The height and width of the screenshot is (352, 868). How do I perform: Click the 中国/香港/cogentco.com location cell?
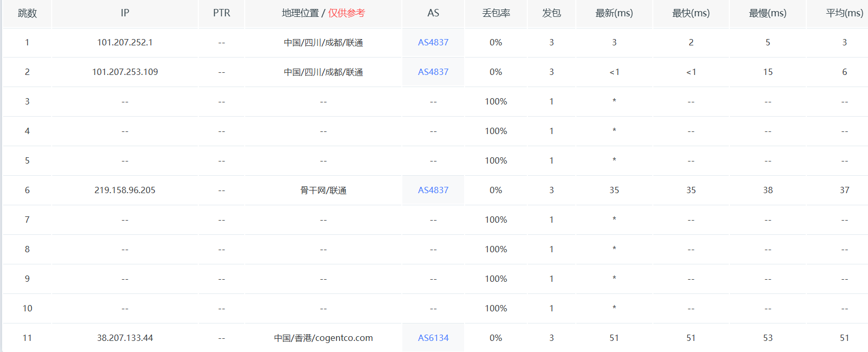coord(323,338)
